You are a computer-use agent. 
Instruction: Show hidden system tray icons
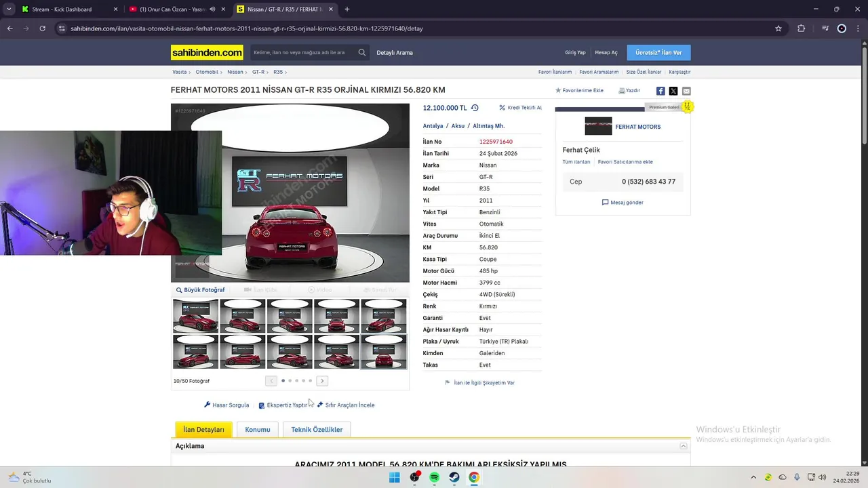[x=753, y=477]
